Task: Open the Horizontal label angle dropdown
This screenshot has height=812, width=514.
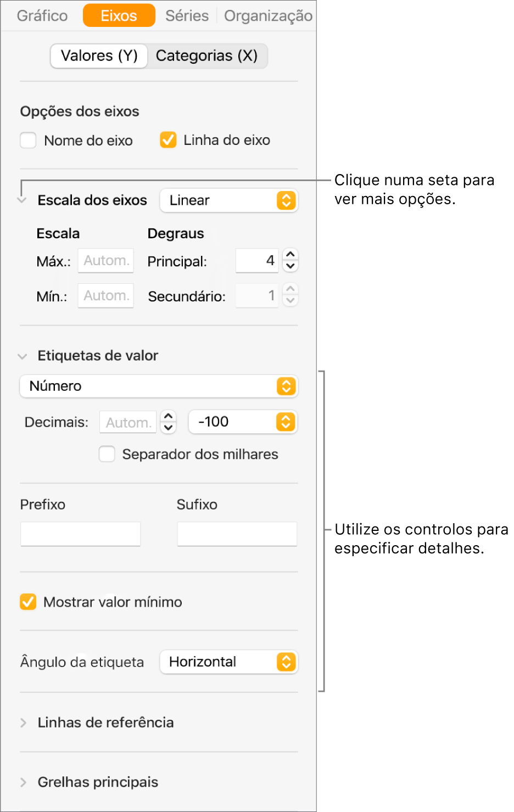Action: pyautogui.click(x=228, y=662)
